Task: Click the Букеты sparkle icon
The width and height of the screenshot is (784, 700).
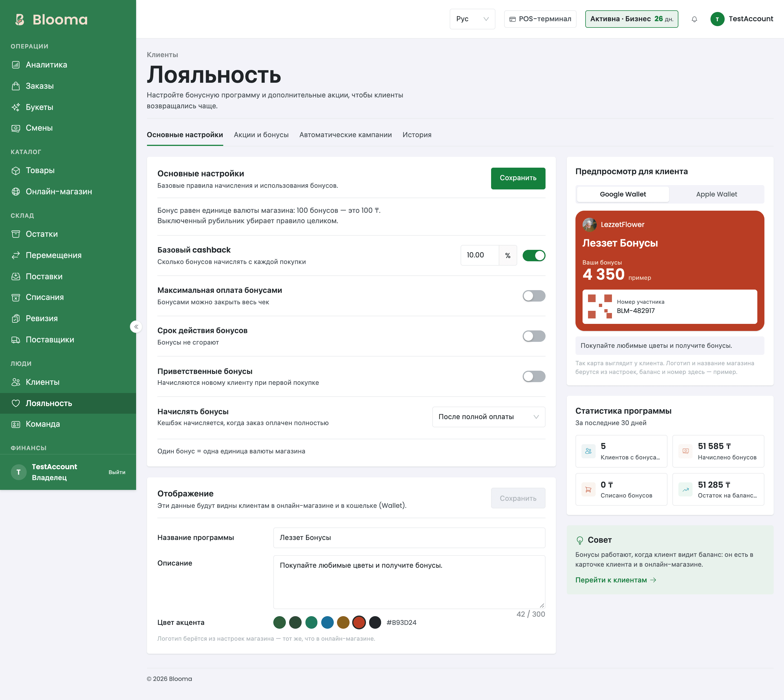Action: [x=16, y=107]
